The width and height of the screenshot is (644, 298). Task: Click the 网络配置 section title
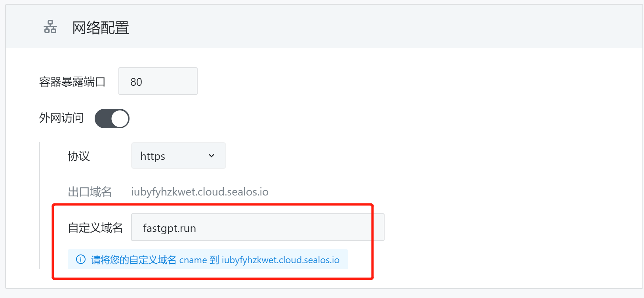[x=101, y=28]
